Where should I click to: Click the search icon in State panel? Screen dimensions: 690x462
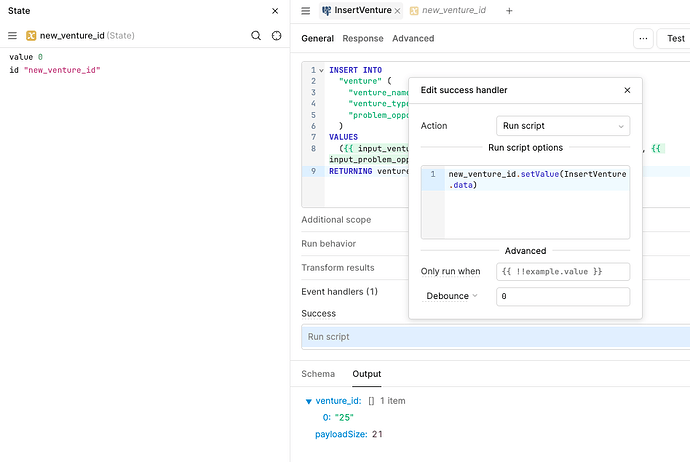256,36
